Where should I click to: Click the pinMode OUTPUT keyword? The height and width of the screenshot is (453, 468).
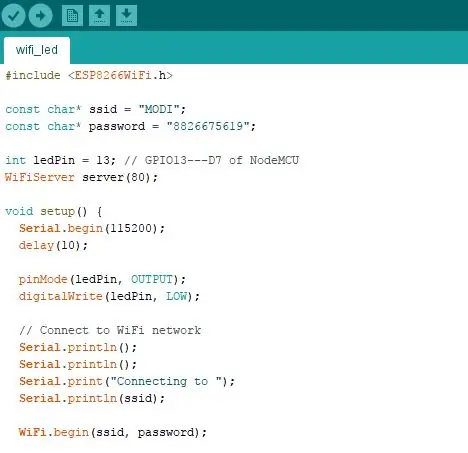(x=152, y=279)
